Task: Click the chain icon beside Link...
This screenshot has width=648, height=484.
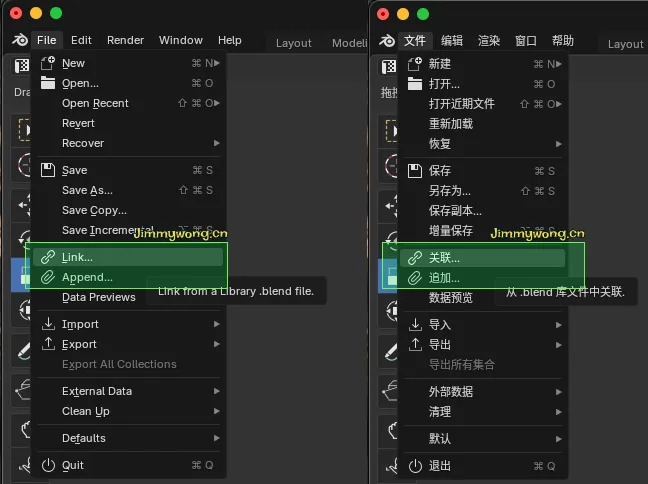Action: (x=48, y=257)
